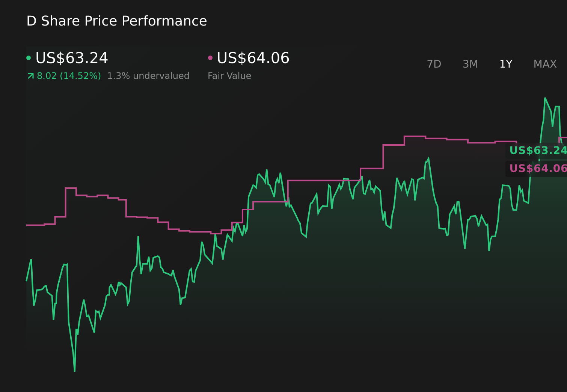567x392 pixels.
Task: Click the US$63.24 price tag on the chart edge
Action: 538,151
